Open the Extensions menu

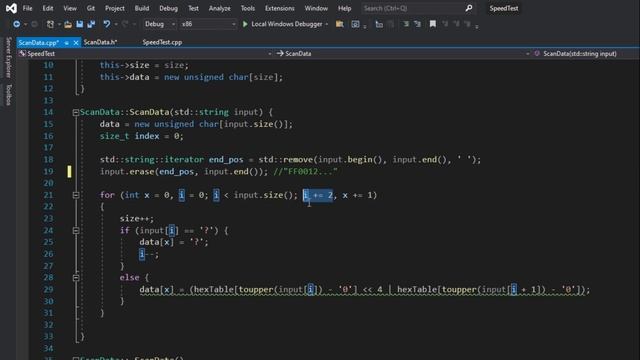pos(280,8)
